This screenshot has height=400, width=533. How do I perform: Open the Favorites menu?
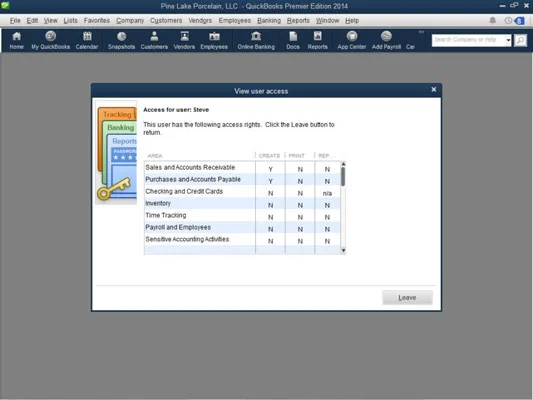tap(97, 20)
